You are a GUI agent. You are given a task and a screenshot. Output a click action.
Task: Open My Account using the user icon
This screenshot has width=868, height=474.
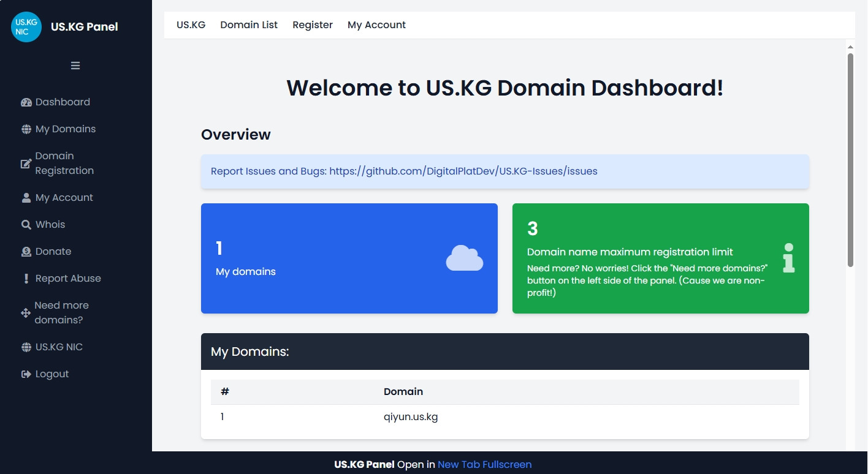pos(25,197)
